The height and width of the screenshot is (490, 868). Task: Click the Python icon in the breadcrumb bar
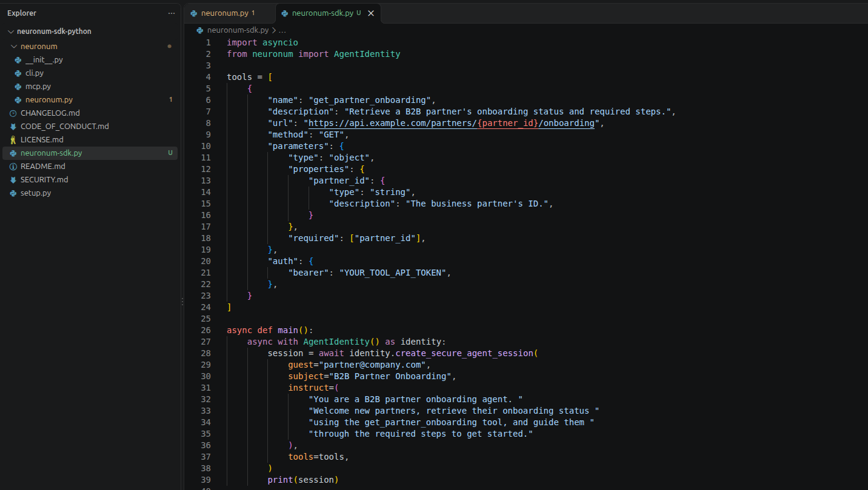(201, 30)
